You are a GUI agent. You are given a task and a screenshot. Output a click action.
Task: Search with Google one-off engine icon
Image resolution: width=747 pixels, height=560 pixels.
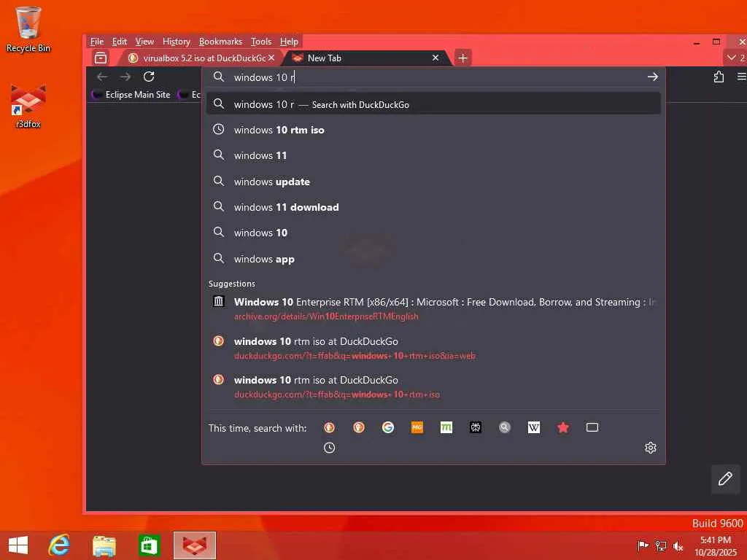click(x=388, y=427)
